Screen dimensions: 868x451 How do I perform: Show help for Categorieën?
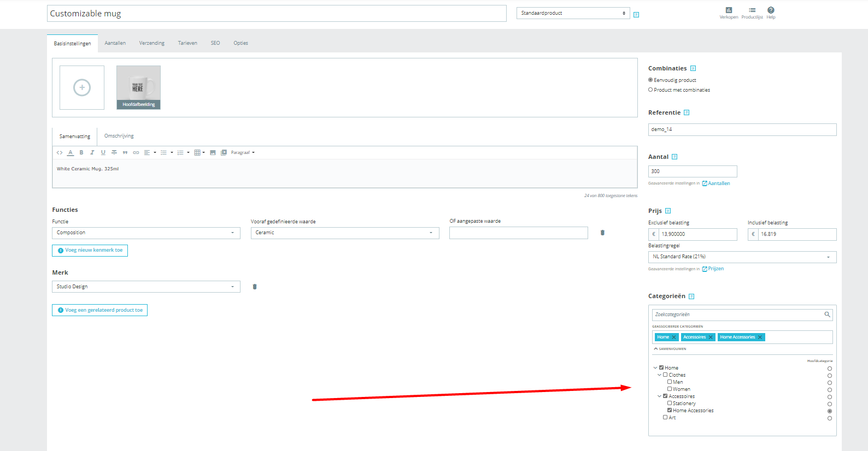pyautogui.click(x=691, y=296)
